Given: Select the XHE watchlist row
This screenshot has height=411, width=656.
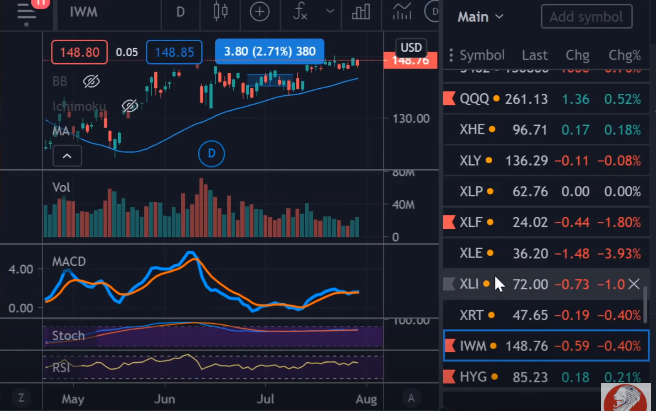Looking at the screenshot, I should (546, 130).
